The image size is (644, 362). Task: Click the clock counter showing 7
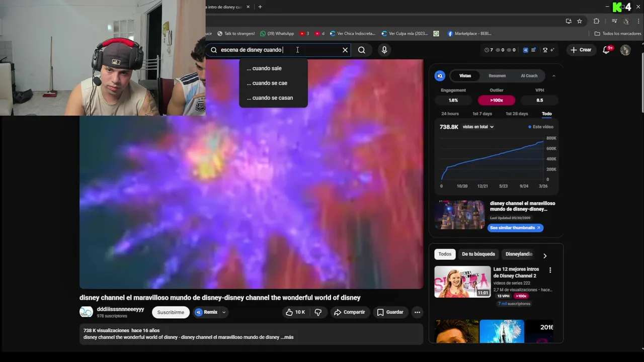489,50
